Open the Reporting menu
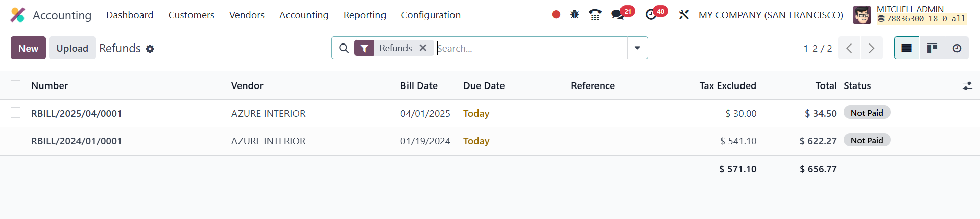 365,15
